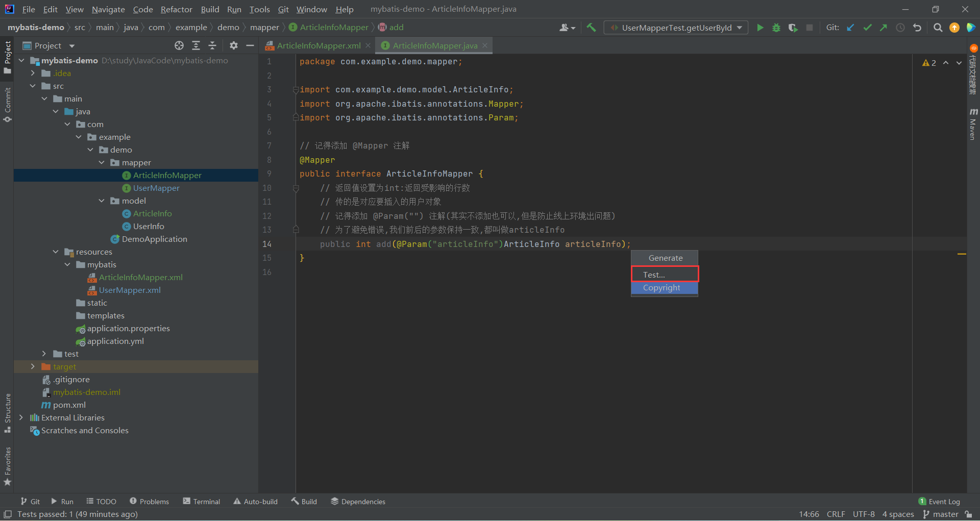The image size is (980, 521).
Task: Open Search Everywhere magnifier icon
Action: click(938, 28)
